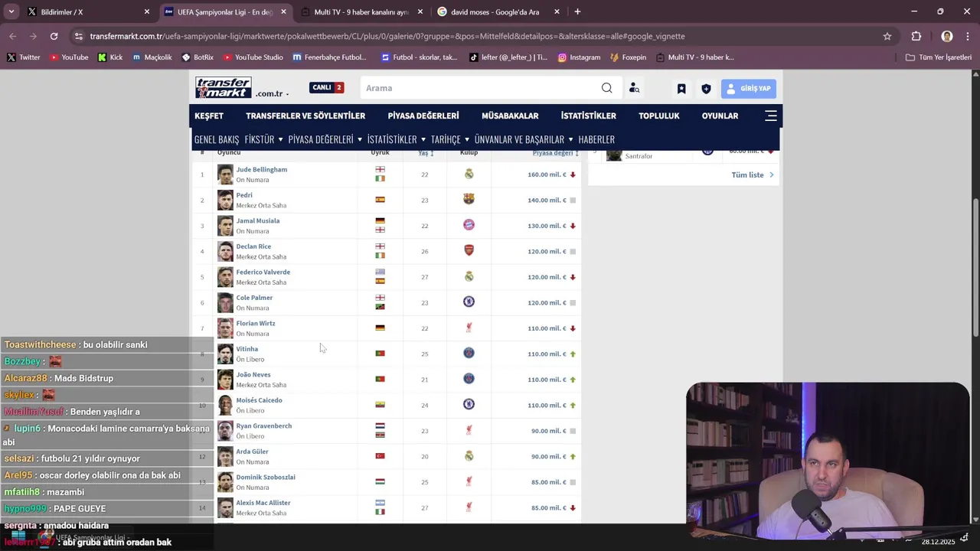View site information icon in address bar
980x551 pixels.
tap(78, 36)
